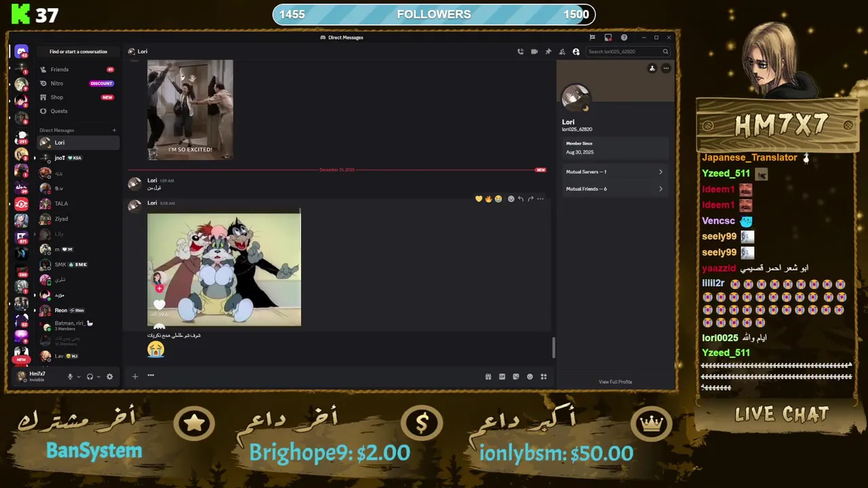
Task: Open pinned messages for Lori chat
Action: [x=548, y=52]
